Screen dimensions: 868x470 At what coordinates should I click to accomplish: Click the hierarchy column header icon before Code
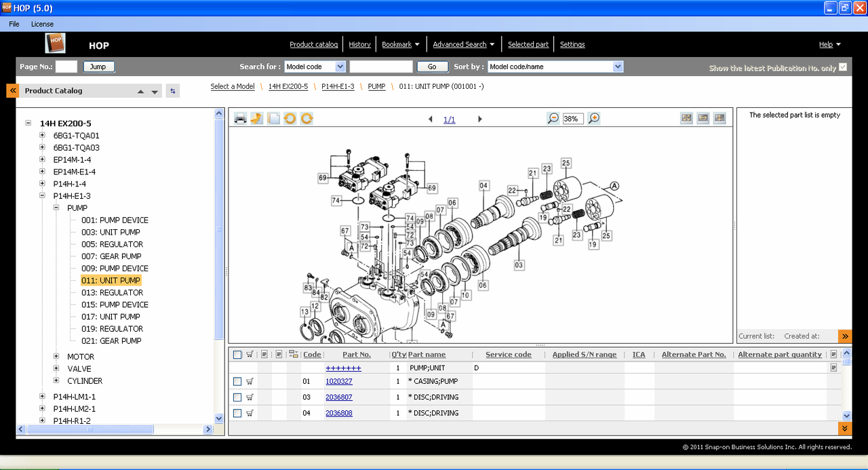coord(293,354)
